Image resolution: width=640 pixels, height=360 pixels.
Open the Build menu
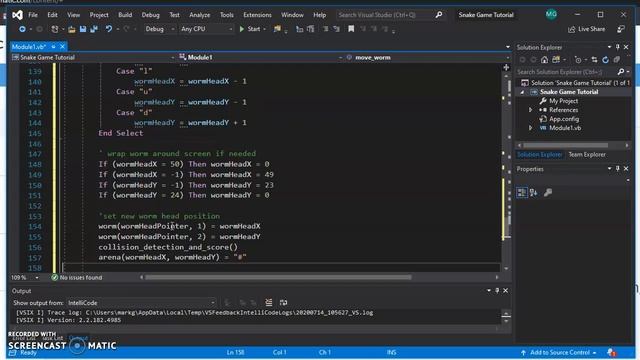[x=125, y=15]
